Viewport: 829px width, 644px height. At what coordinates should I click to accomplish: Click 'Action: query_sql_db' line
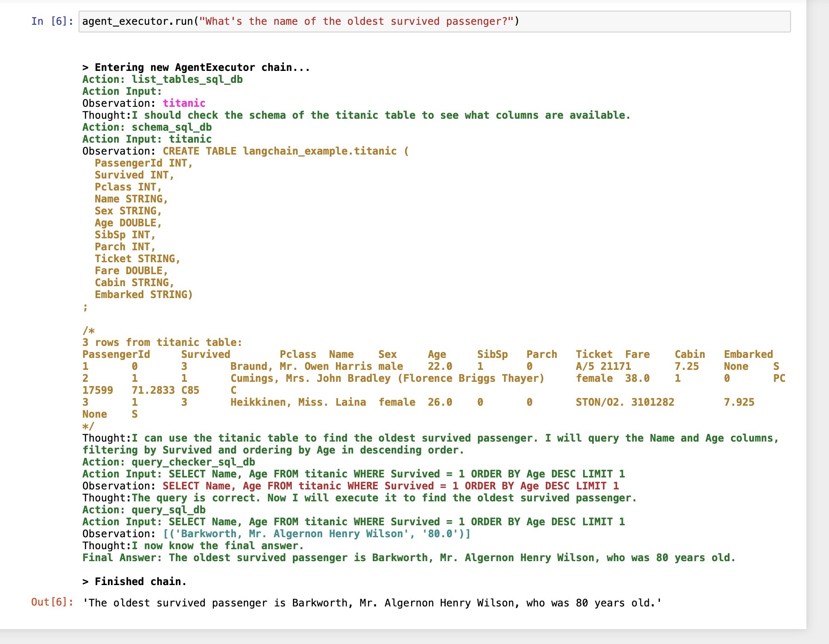point(144,510)
